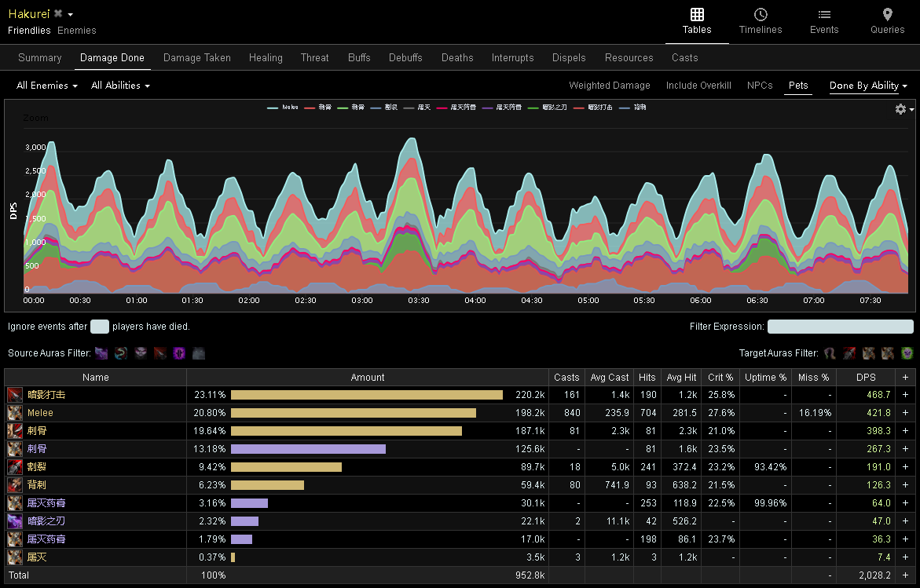Switch to Friendlies view
This screenshot has width=920, height=588.
point(29,31)
